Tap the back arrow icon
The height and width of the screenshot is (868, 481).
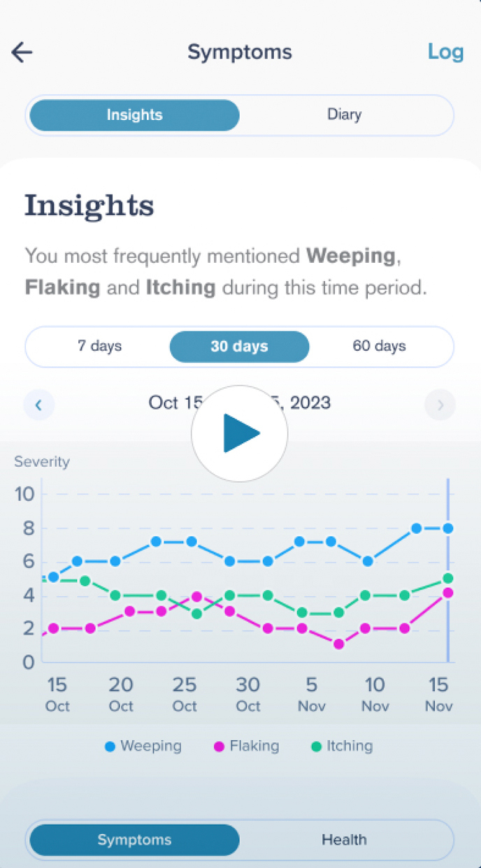[x=22, y=52]
